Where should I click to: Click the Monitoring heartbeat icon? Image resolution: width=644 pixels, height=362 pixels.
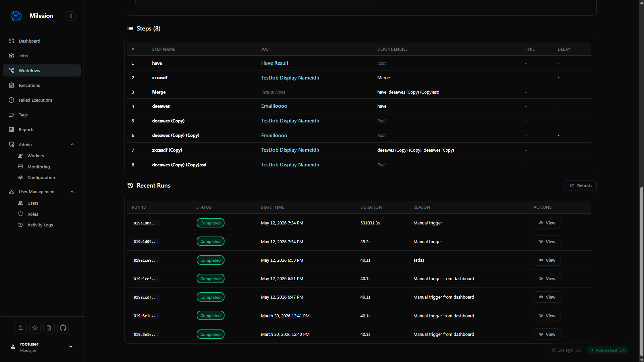click(x=20, y=167)
